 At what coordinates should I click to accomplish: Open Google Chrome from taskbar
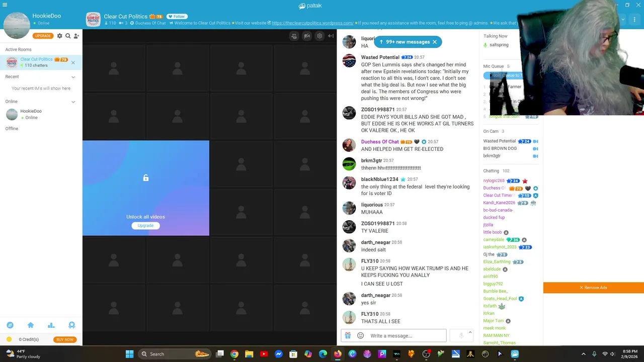coord(234,354)
